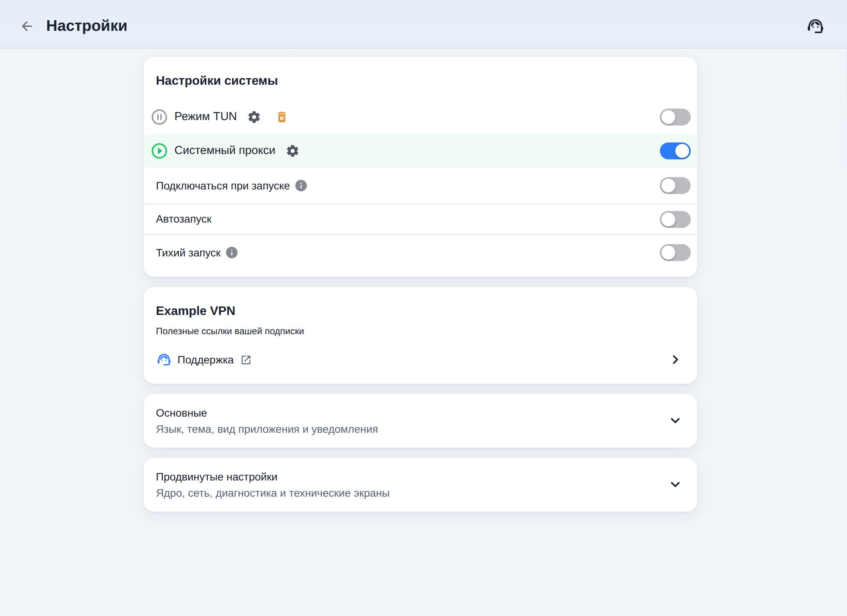Click the Автозапуск label

pos(184,219)
